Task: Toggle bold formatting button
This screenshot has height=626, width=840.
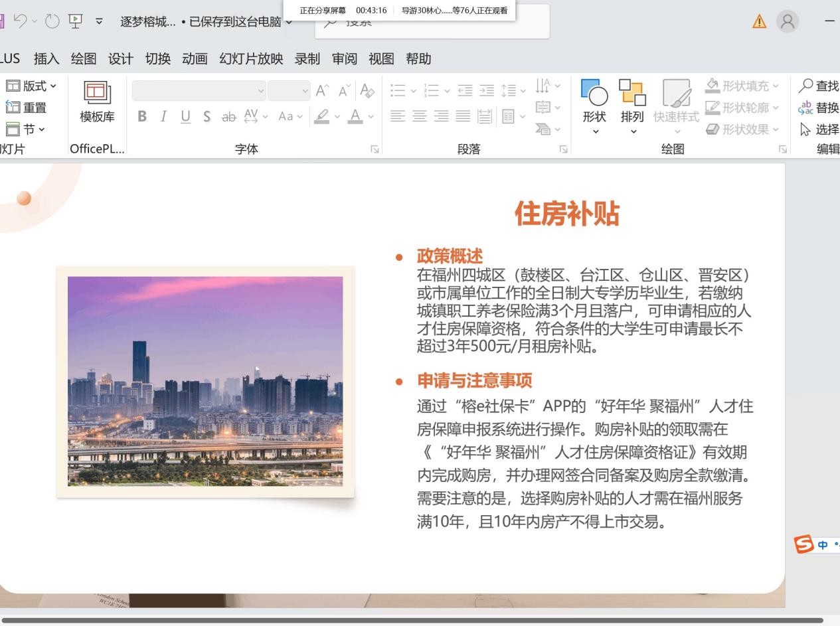Action: tap(141, 117)
